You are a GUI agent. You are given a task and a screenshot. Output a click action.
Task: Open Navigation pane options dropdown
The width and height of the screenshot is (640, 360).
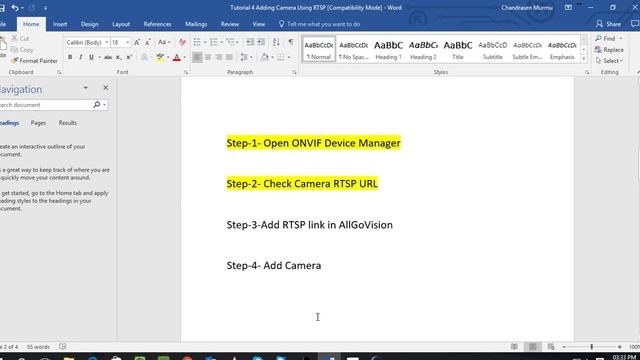pyautogui.click(x=85, y=88)
